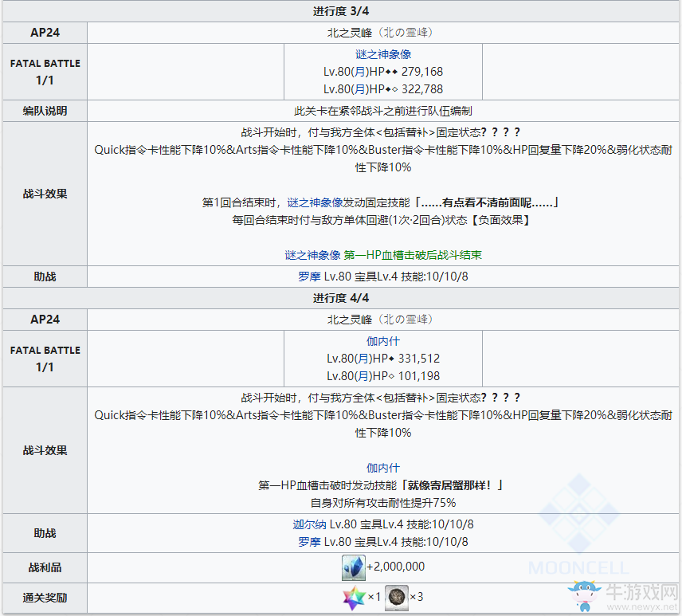Click the 战利品 row label
Screen dimensions: 682x616
tap(45, 567)
